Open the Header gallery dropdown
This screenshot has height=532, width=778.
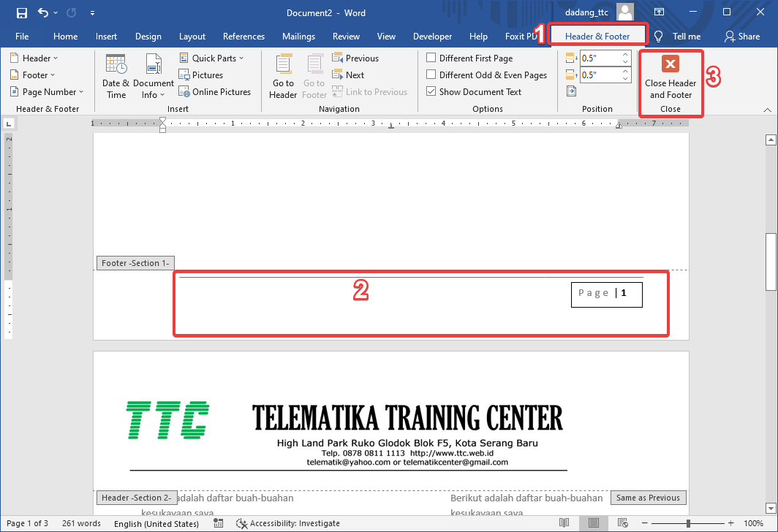click(x=34, y=58)
